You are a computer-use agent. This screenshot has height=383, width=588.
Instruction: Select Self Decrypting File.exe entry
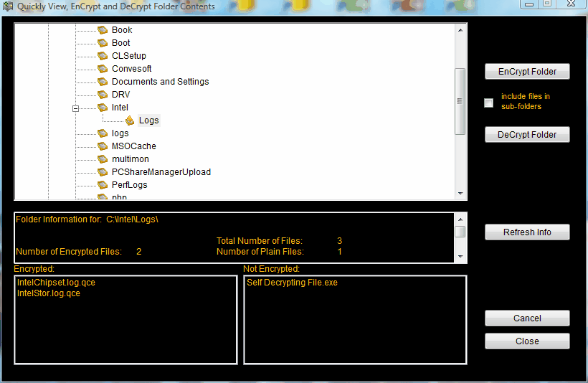[292, 283]
